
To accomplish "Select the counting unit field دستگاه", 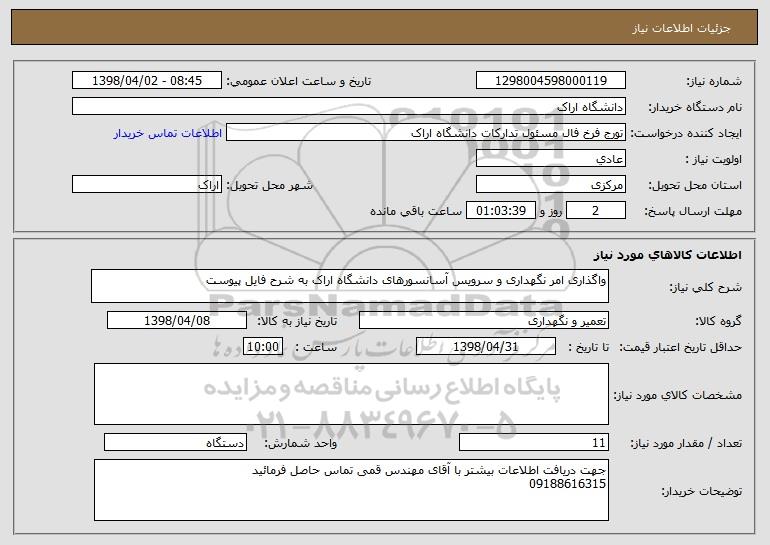I will point(175,442).
